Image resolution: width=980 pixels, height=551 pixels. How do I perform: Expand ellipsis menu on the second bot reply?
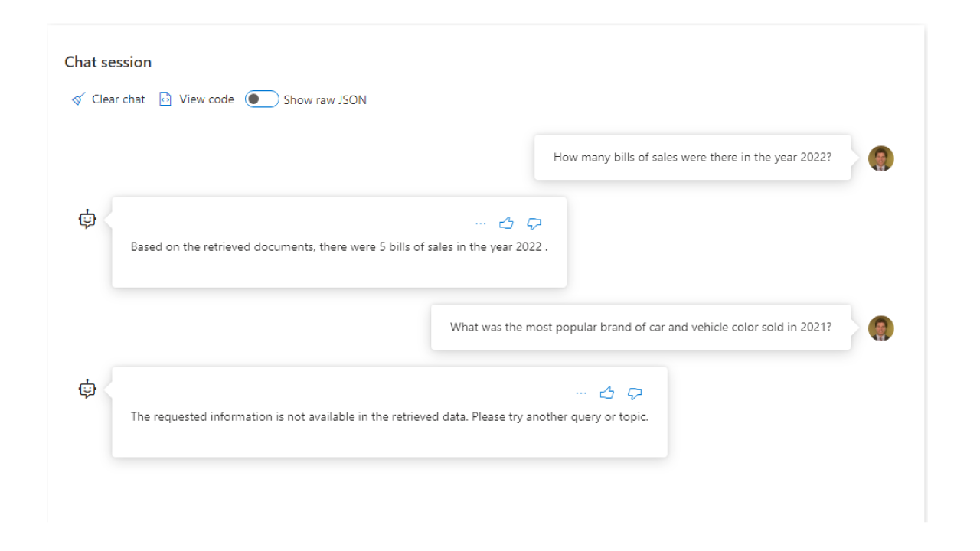[x=581, y=393]
